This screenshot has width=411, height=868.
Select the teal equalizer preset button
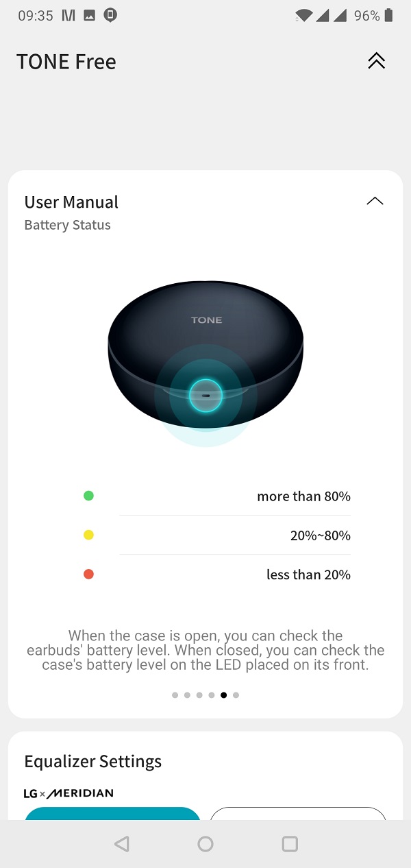click(x=112, y=813)
